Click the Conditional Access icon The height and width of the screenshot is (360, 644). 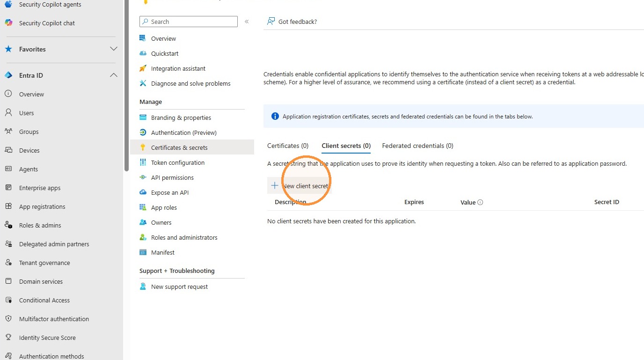coord(8,300)
